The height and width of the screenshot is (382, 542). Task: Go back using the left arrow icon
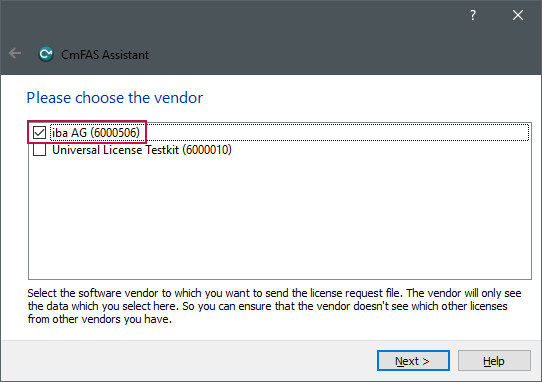point(15,54)
